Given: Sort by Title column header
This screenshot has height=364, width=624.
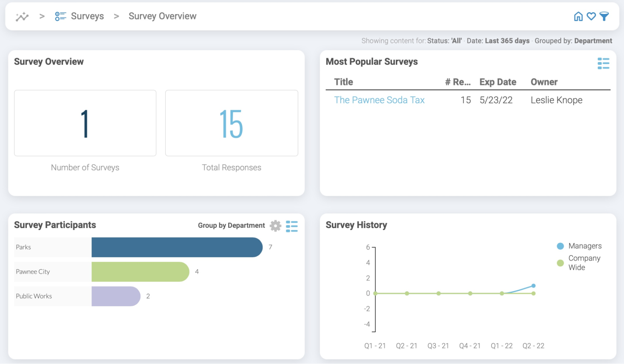Looking at the screenshot, I should pos(343,82).
